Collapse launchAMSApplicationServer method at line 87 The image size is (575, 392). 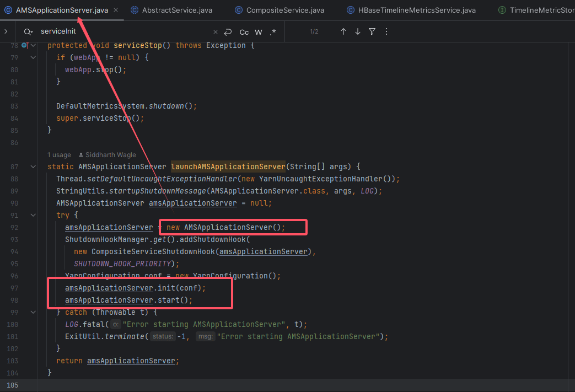tap(33, 167)
